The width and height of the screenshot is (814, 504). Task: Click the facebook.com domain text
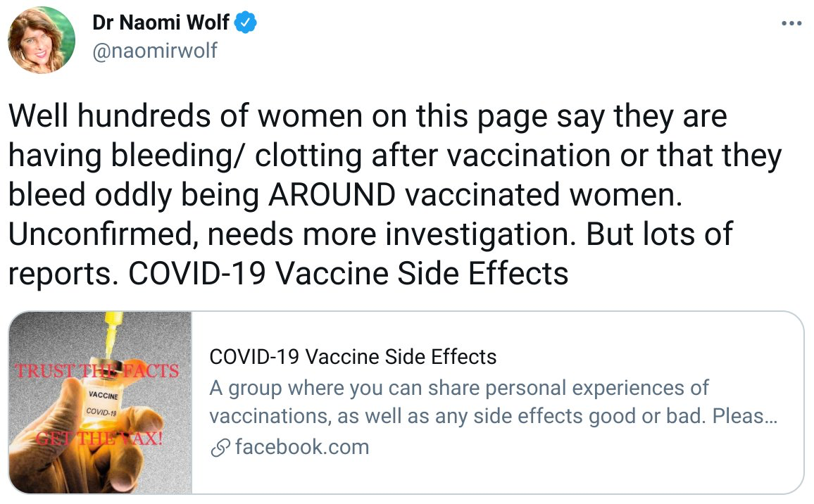[301, 447]
